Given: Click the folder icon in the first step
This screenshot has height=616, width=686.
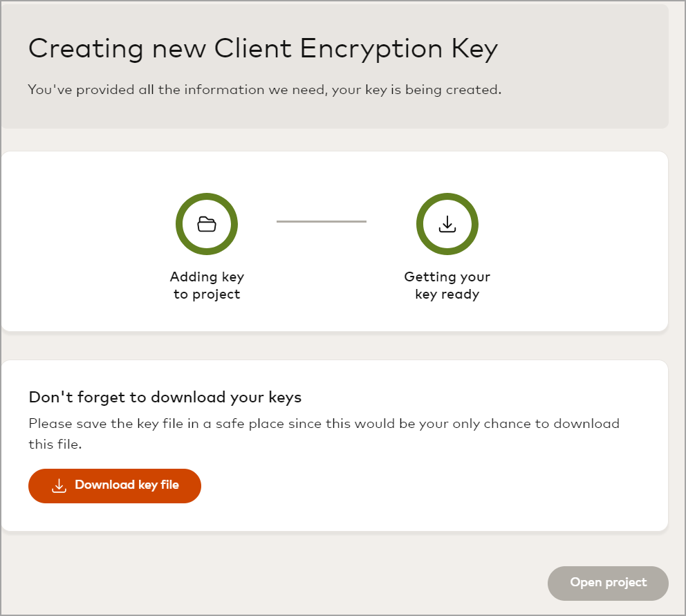Looking at the screenshot, I should [207, 224].
